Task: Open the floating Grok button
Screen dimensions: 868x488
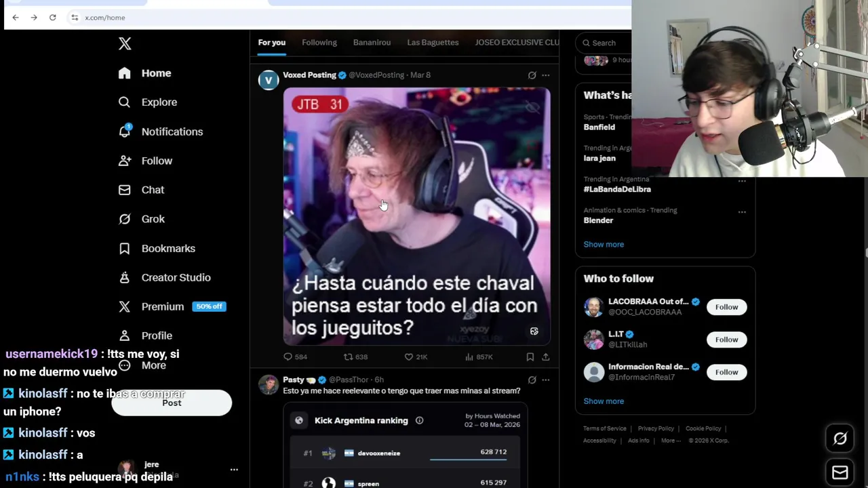Action: 840,439
